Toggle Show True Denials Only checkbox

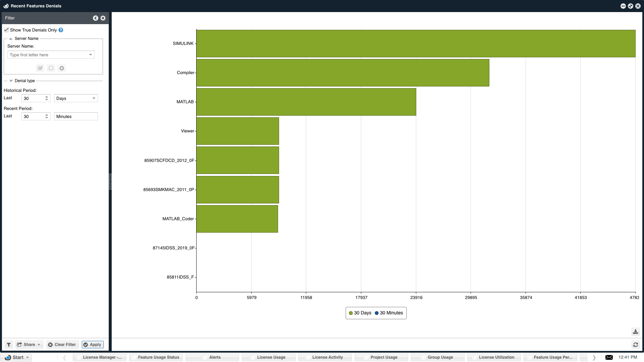click(x=6, y=30)
